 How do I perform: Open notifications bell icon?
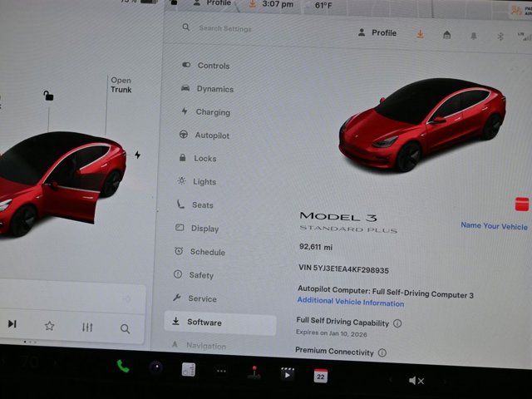tap(474, 36)
